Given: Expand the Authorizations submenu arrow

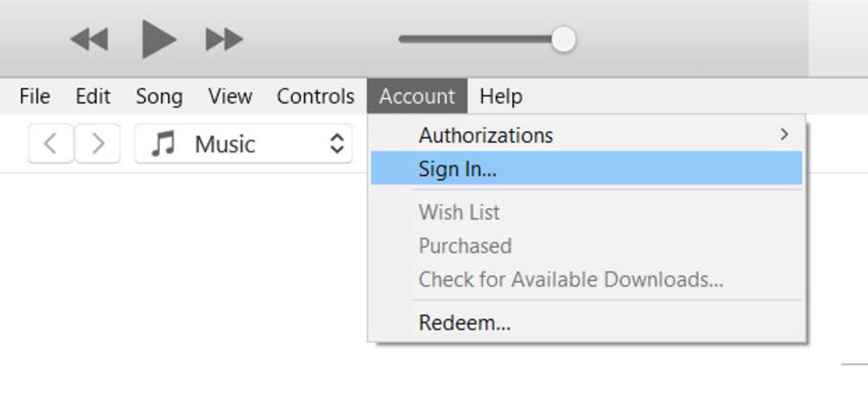Looking at the screenshot, I should click(x=784, y=134).
